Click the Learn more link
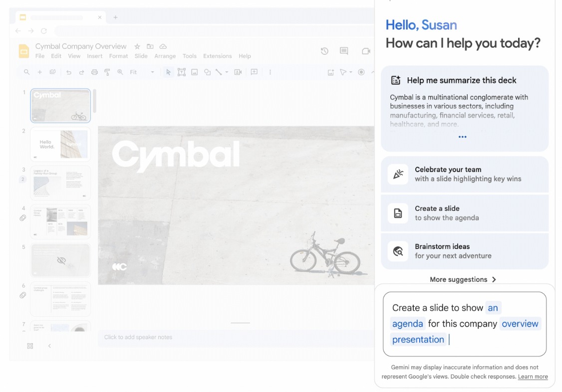The height and width of the screenshot is (392, 562). click(533, 377)
